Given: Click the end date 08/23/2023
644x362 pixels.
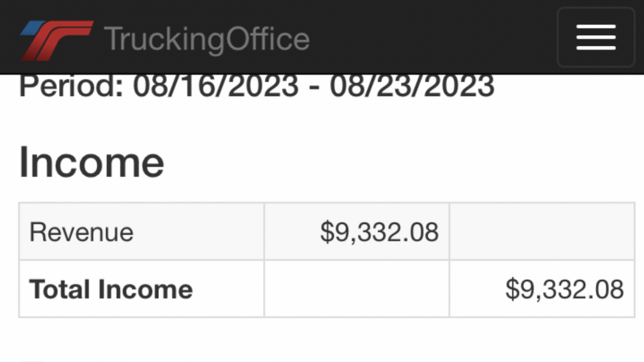Looking at the screenshot, I should coord(412,87).
